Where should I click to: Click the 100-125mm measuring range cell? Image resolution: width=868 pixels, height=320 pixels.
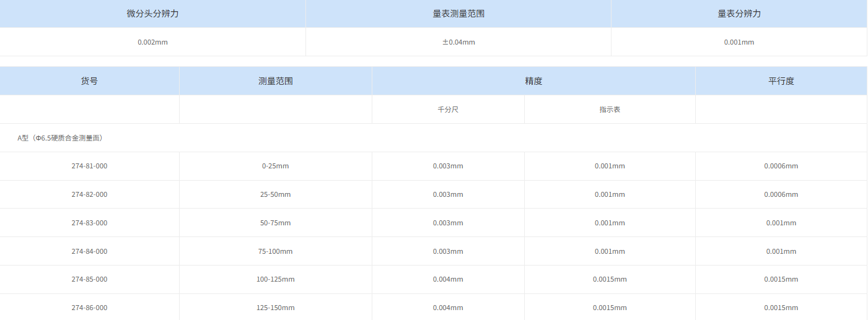click(x=275, y=279)
